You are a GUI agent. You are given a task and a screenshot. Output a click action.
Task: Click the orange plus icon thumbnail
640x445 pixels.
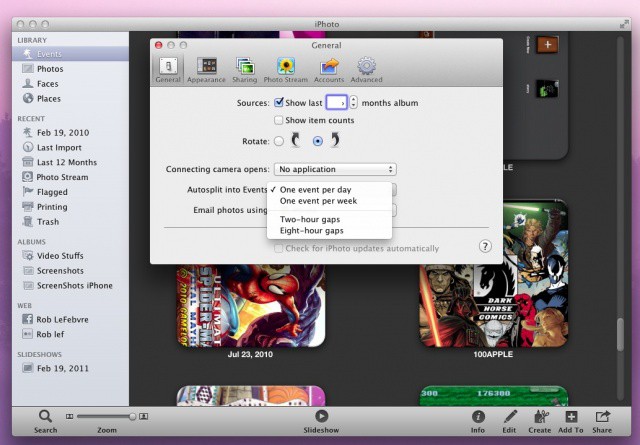pos(547,44)
